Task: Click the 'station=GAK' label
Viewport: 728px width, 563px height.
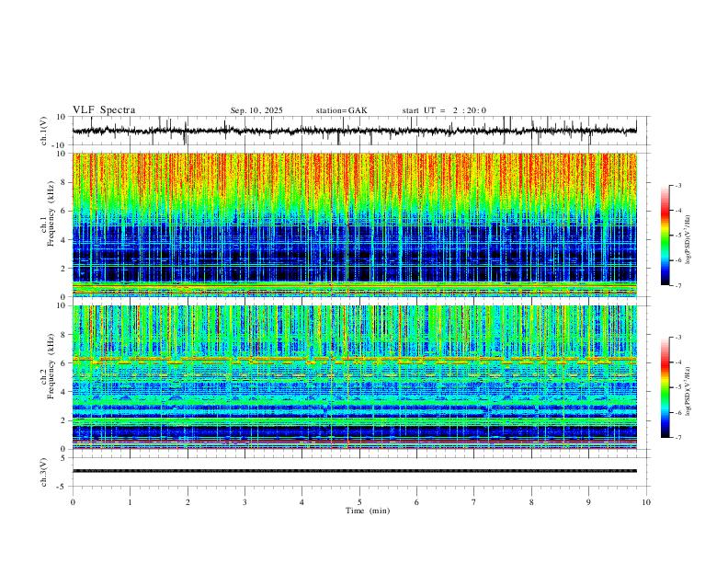Action: point(341,110)
